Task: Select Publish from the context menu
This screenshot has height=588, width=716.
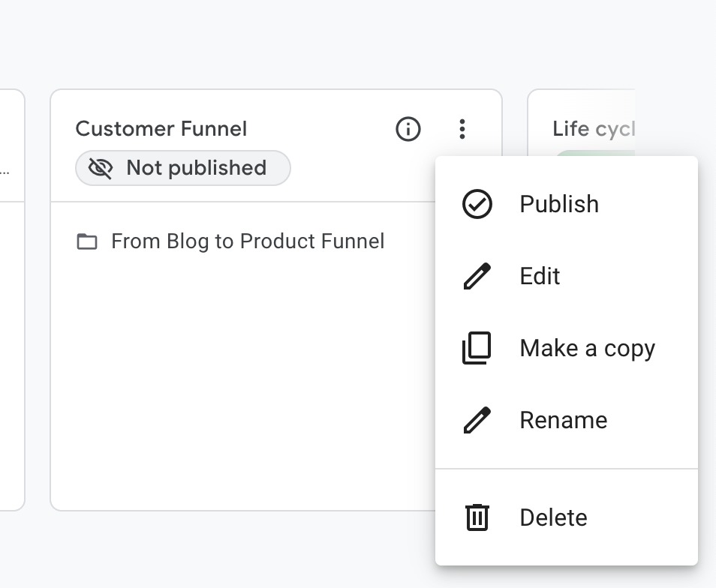Action: [x=559, y=204]
